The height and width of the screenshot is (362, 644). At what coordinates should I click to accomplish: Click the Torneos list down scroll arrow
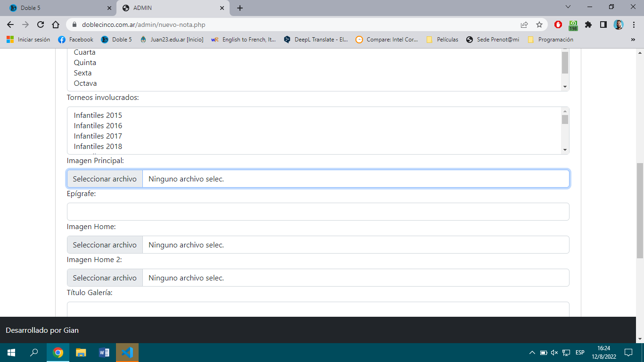click(x=565, y=150)
